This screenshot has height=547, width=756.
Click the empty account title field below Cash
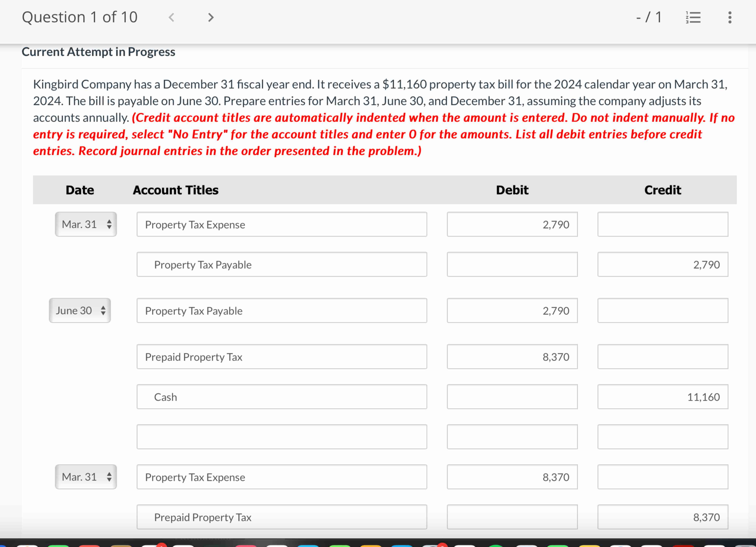tap(282, 436)
